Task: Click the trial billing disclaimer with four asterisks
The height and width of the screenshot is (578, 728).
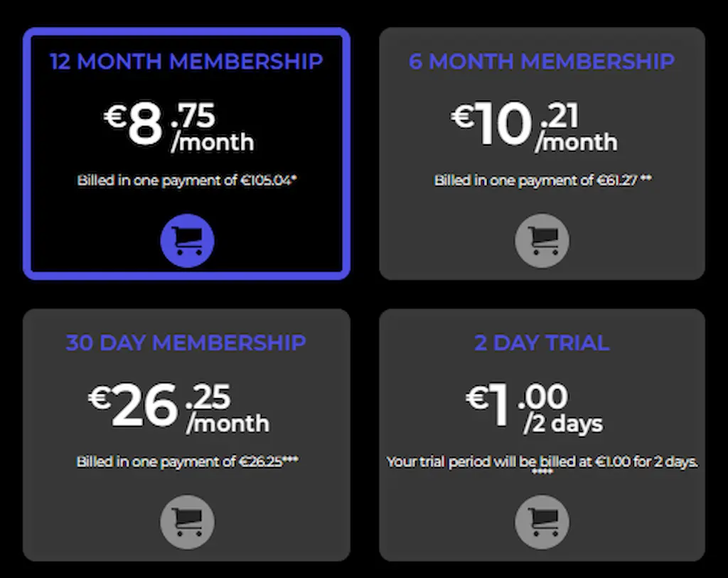Action: click(542, 464)
